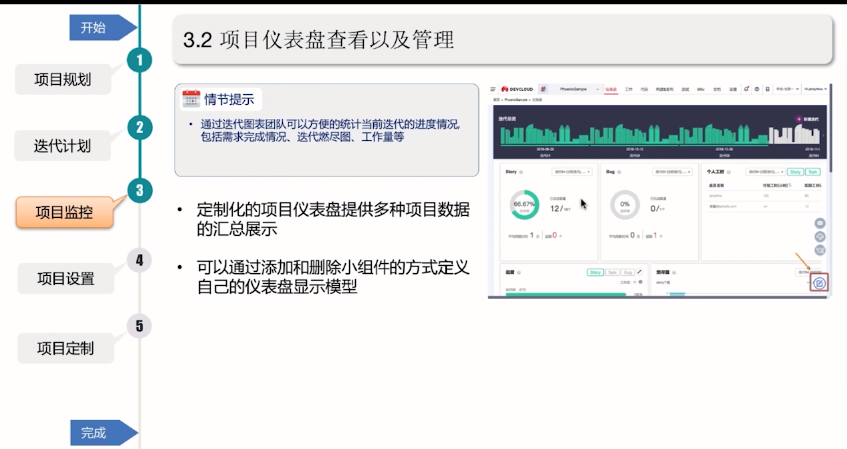Click the info icon beside progress card title
This screenshot has width=847, height=449.
519,272
